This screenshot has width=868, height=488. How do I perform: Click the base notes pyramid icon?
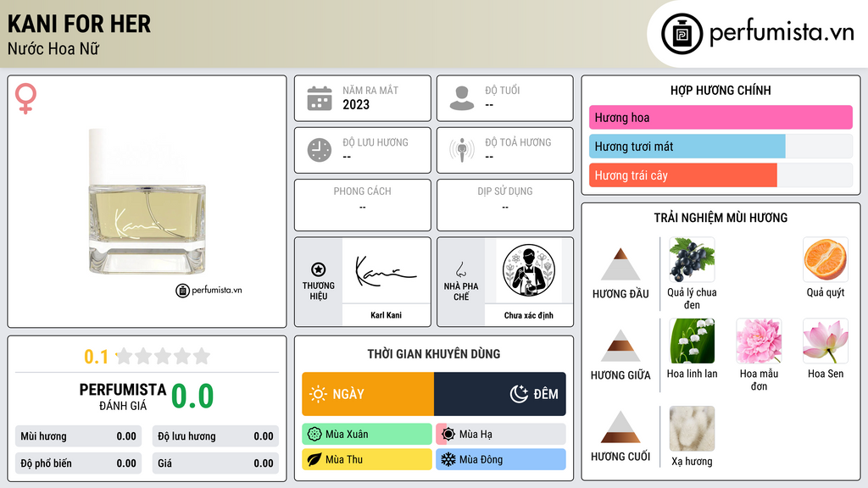[x=620, y=427]
